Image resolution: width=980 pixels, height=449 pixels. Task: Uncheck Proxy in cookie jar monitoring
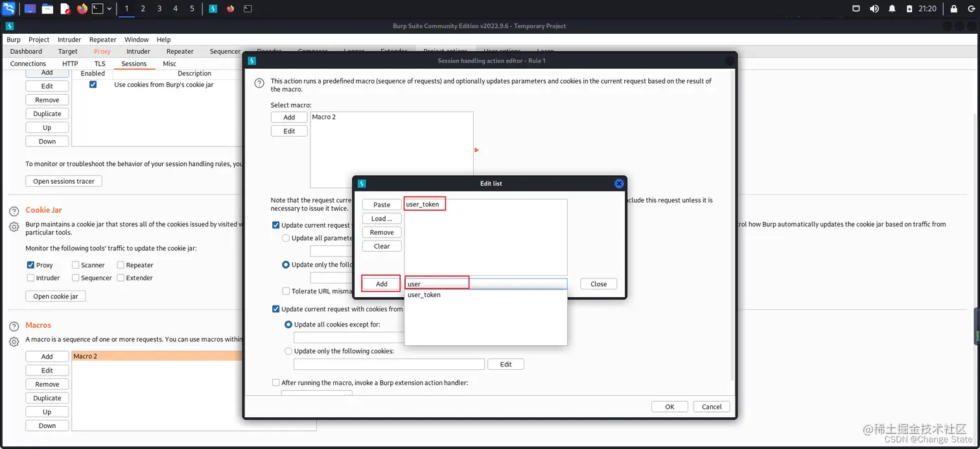pyautogui.click(x=30, y=265)
